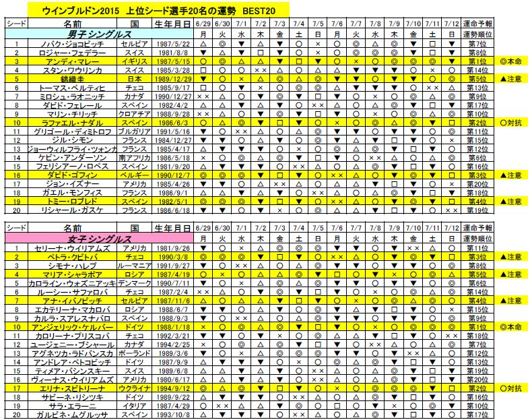Select the 男子シングルス section header

point(99,34)
